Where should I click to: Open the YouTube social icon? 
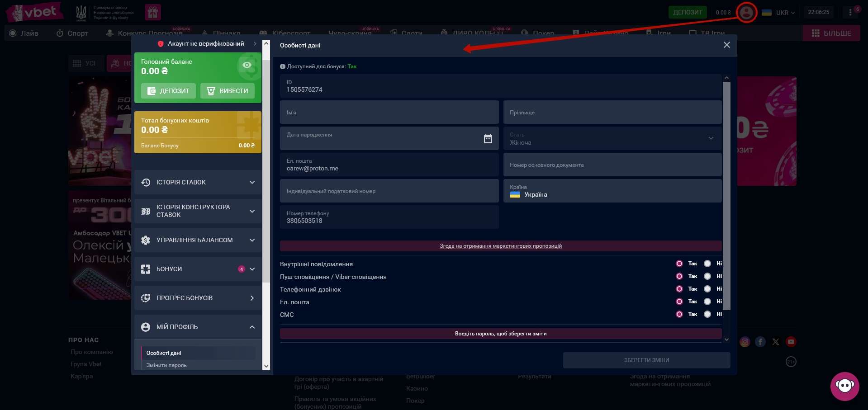[x=791, y=342]
